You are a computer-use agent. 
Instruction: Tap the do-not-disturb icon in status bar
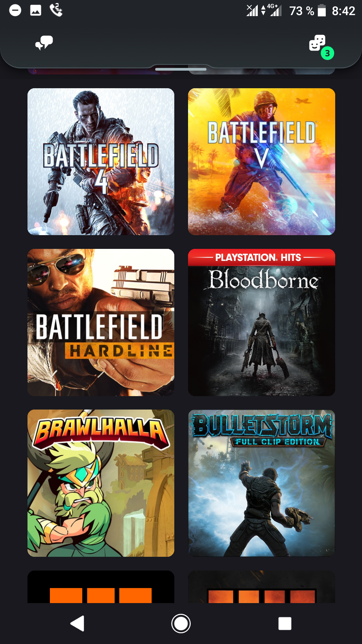[15, 10]
